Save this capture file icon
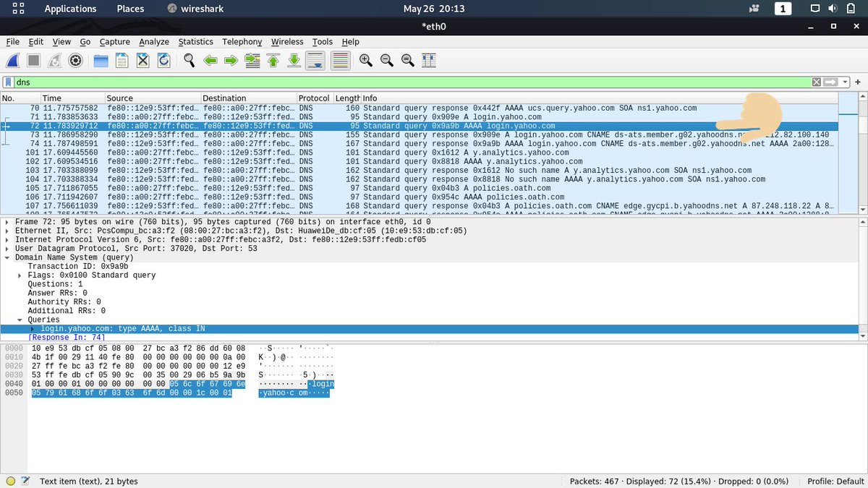This screenshot has height=488, width=868. pos(122,61)
